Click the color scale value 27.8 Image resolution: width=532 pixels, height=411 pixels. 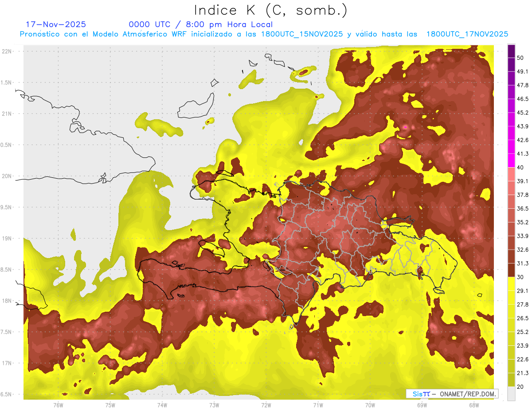tap(523, 305)
